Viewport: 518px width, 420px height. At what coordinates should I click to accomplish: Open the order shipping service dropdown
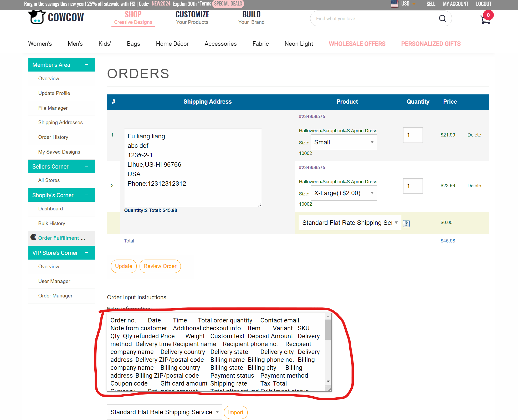click(x=350, y=223)
